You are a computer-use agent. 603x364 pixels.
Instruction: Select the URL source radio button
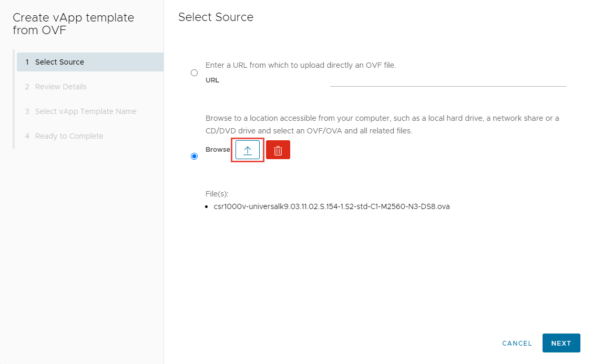point(195,73)
